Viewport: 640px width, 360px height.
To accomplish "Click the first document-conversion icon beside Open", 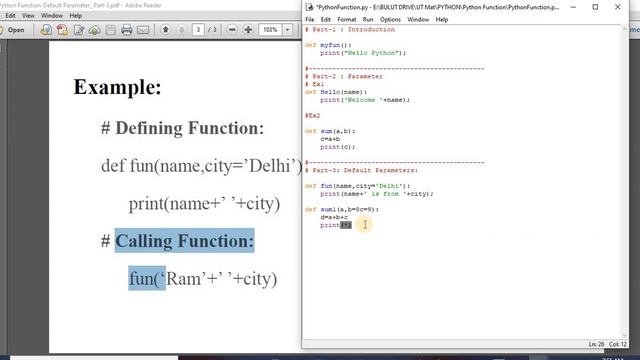I will pos(46,30).
